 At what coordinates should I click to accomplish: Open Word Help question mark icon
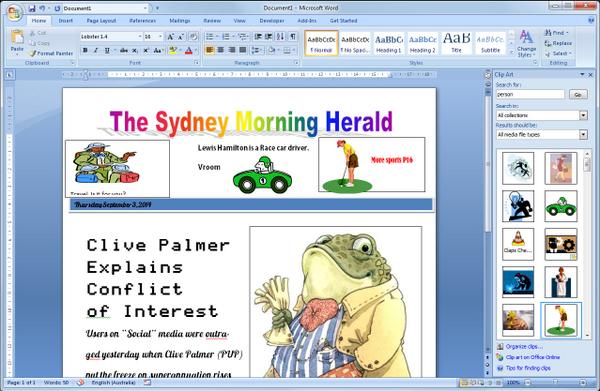tap(592, 21)
